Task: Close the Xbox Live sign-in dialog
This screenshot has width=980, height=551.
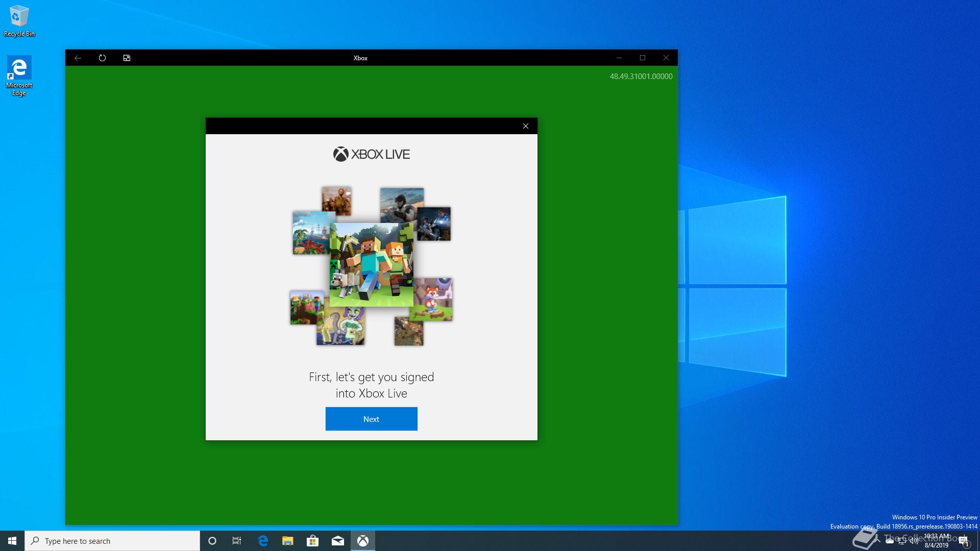Action: (525, 126)
